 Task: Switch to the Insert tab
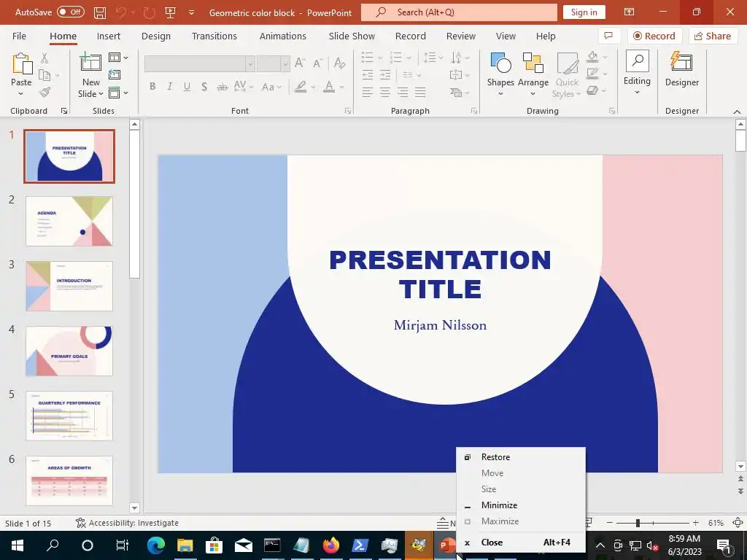pos(109,36)
